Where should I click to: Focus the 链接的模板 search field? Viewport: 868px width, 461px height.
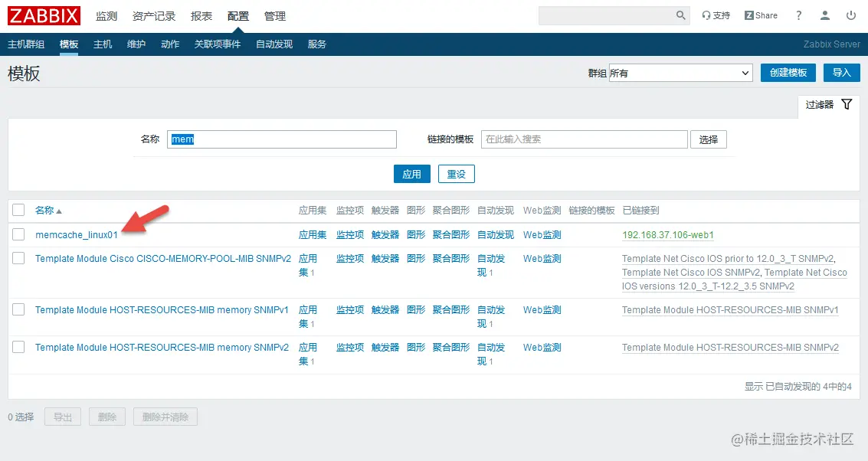(x=585, y=139)
